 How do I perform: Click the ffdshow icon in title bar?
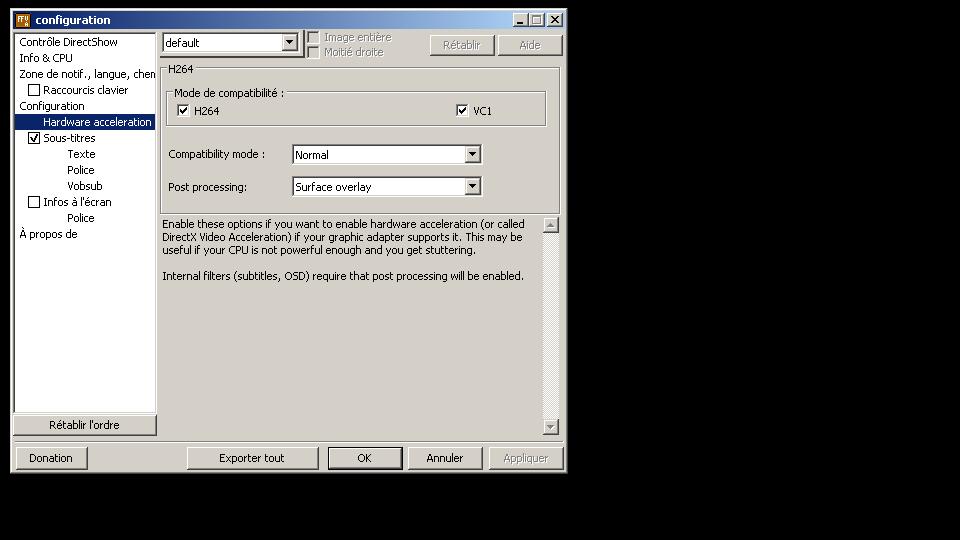[x=23, y=20]
